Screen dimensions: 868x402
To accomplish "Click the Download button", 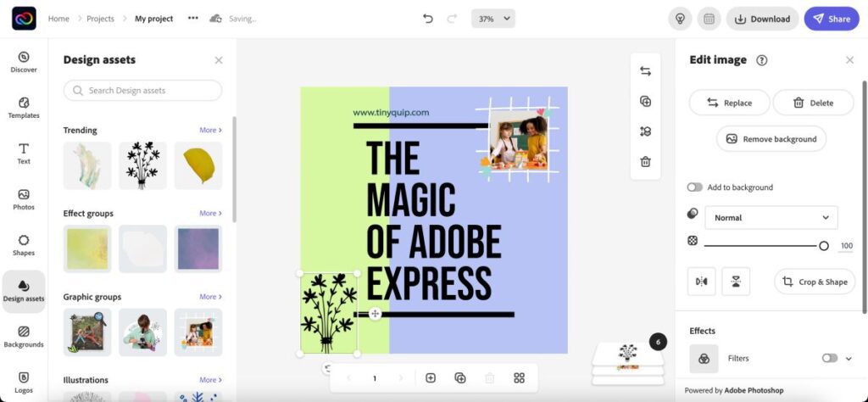I will [x=762, y=19].
